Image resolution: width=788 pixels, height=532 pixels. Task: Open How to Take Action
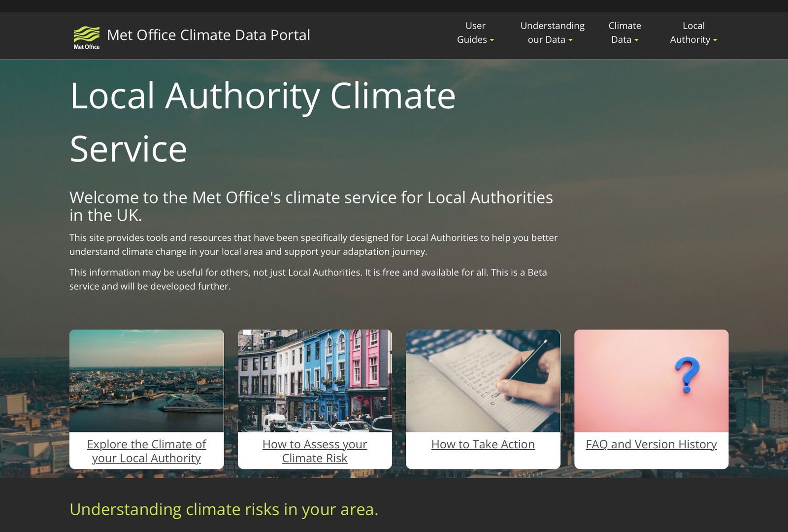point(483,444)
